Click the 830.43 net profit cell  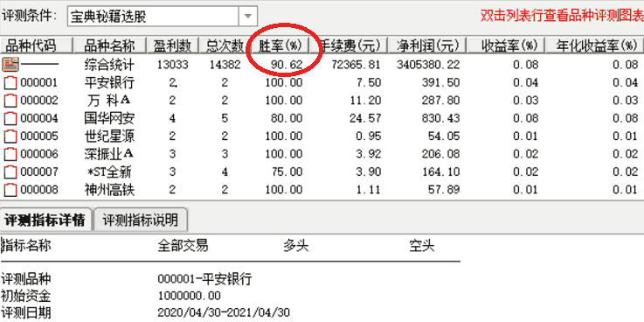(440, 119)
